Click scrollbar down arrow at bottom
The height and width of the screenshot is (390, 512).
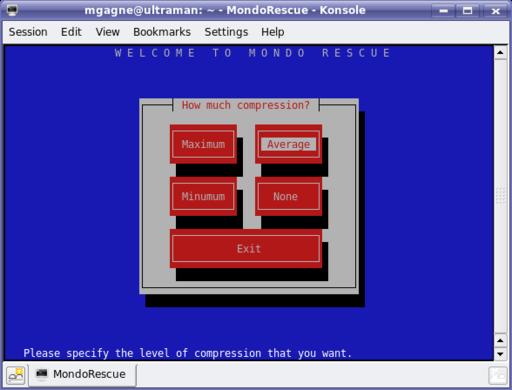(500, 354)
